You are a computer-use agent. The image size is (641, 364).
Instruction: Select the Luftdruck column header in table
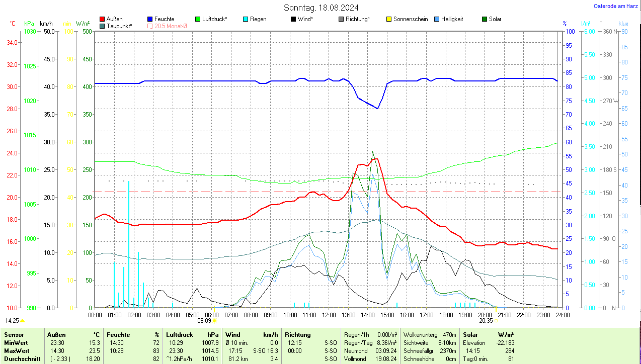tap(180, 335)
